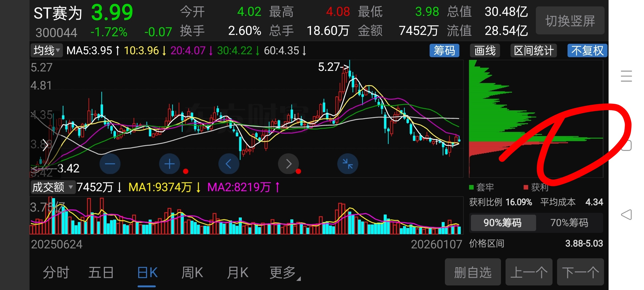Toggle the 筹码 chip distribution panel

pyautogui.click(x=444, y=50)
